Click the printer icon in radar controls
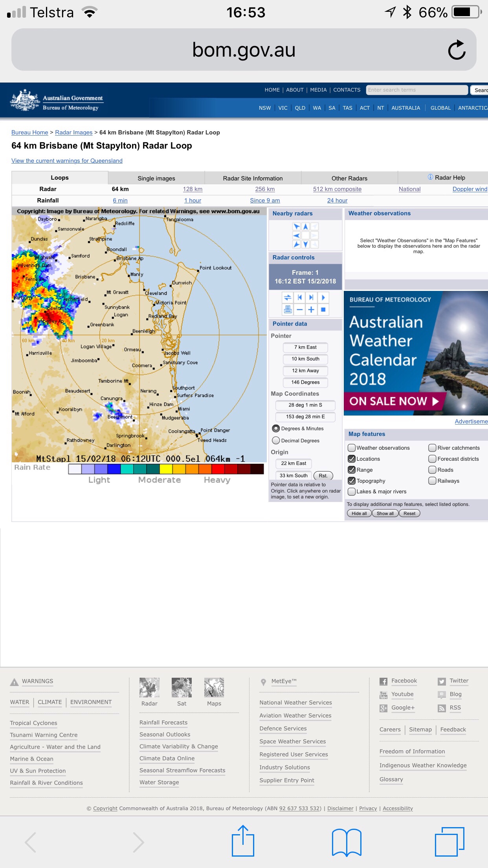 [288, 310]
